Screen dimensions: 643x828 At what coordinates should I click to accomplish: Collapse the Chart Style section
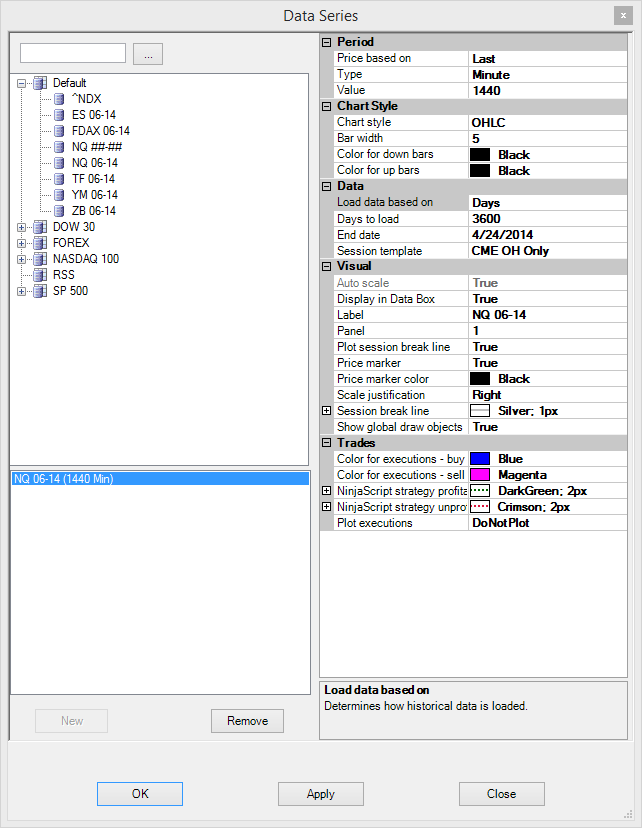pyautogui.click(x=327, y=106)
